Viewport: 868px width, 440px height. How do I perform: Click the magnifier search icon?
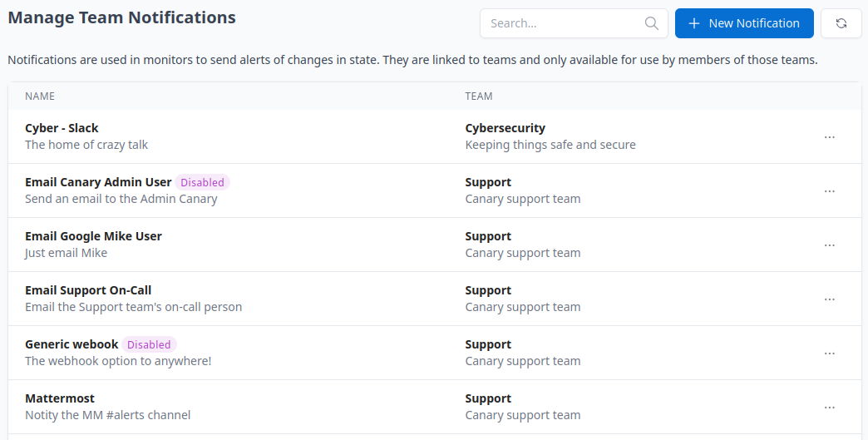pos(652,23)
